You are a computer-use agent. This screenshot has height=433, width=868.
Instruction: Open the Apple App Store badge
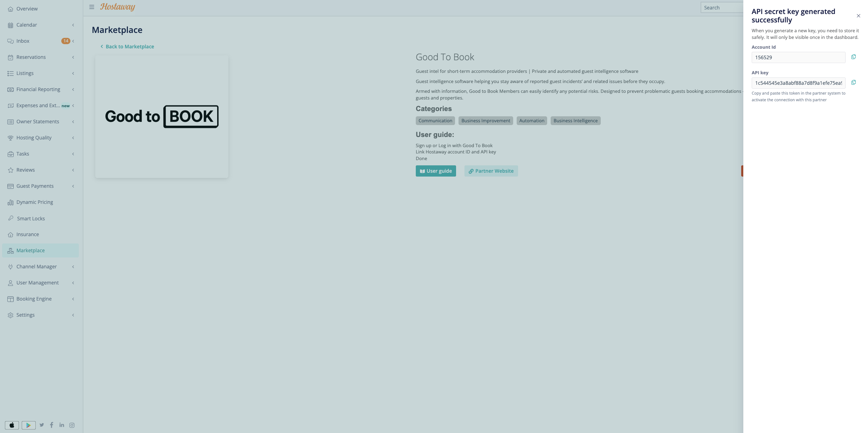pos(12,425)
